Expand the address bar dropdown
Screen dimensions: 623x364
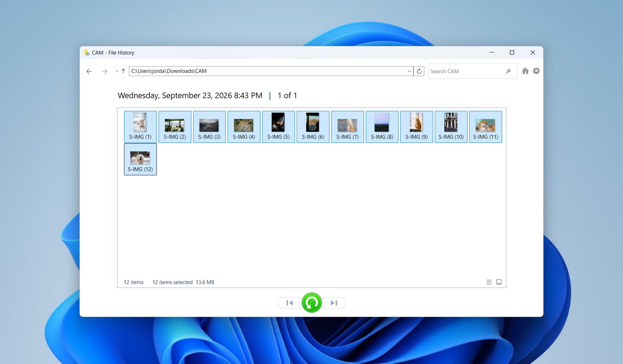click(409, 71)
